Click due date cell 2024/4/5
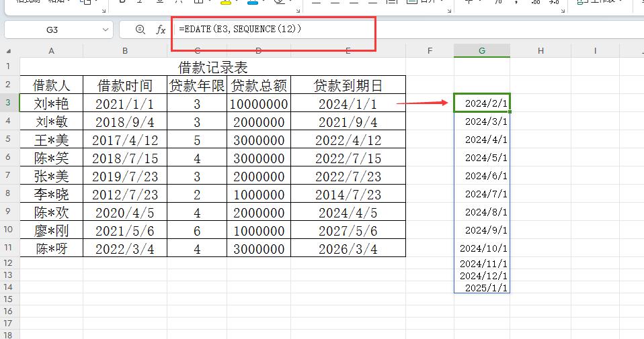 tap(348, 212)
